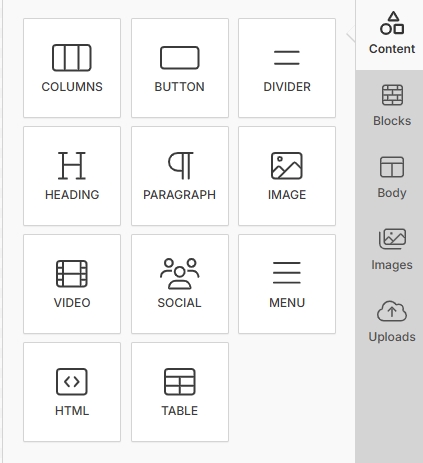Click the Paragraph pilcrow icon
The image size is (423, 463).
[180, 166]
